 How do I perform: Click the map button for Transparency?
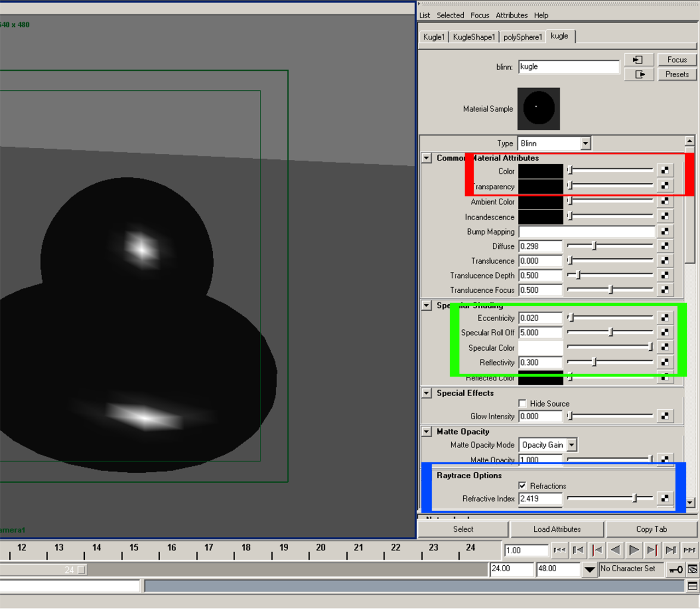664,186
